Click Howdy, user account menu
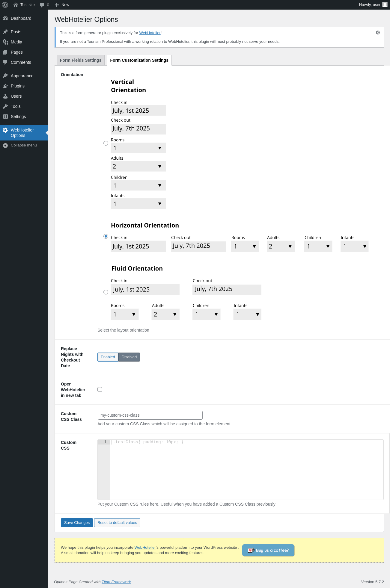 373,5
